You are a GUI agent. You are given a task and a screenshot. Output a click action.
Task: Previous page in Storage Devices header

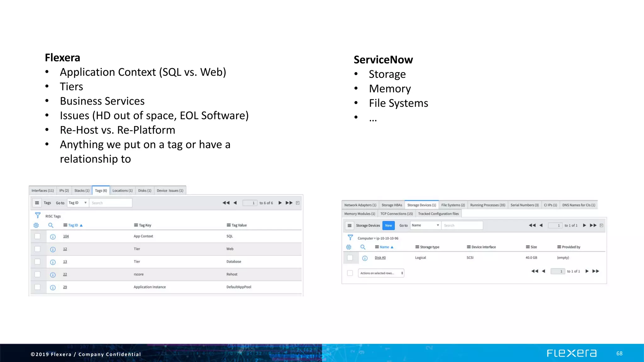541,225
